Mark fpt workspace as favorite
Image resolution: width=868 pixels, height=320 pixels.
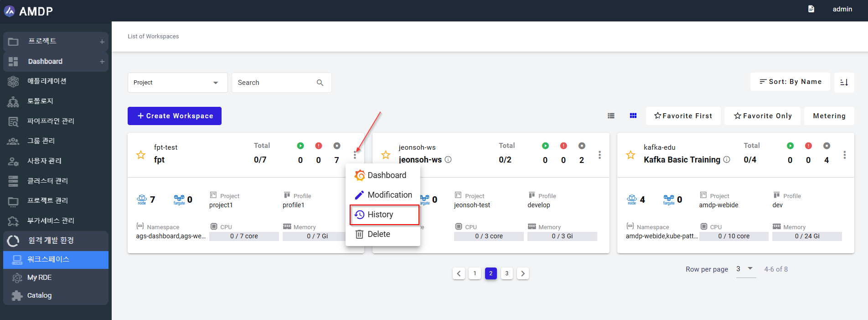(141, 155)
